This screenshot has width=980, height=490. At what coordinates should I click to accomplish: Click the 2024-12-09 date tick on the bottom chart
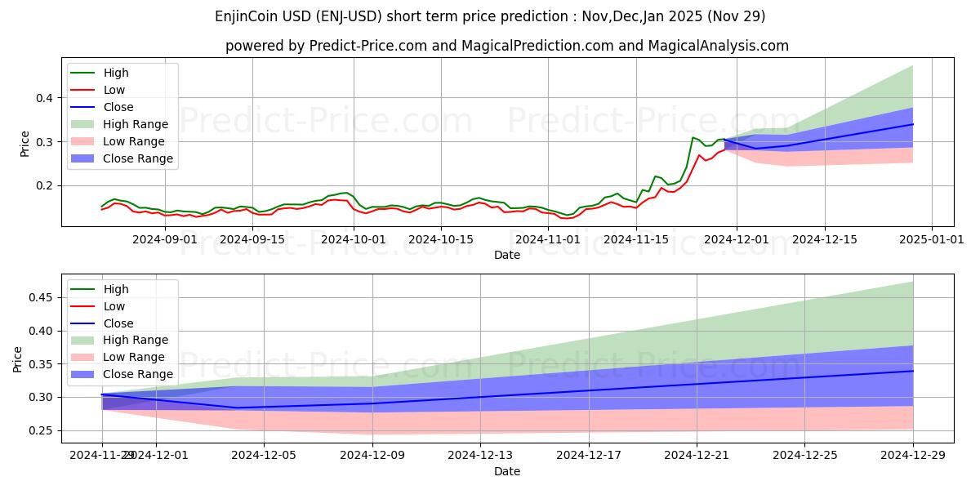pyautogui.click(x=372, y=456)
